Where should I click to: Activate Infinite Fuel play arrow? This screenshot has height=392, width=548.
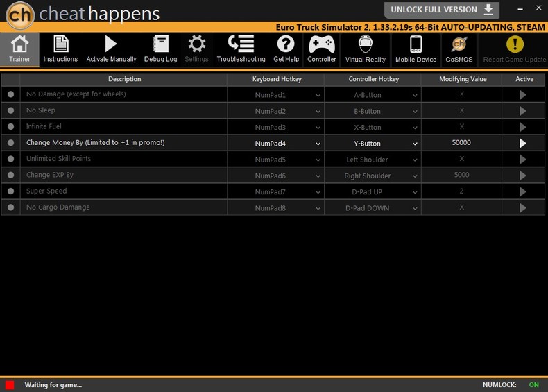click(x=523, y=127)
